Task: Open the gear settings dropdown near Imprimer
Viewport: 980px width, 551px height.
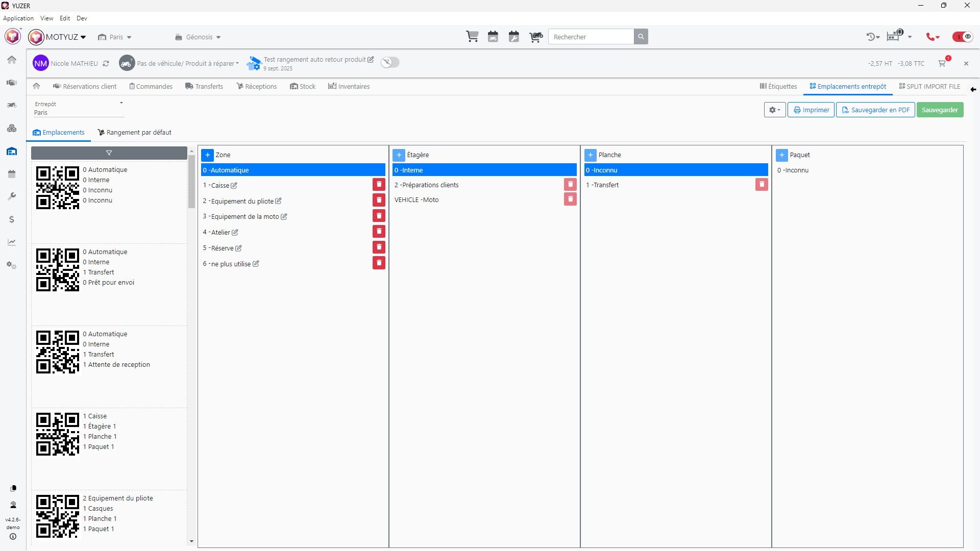Action: tap(774, 110)
